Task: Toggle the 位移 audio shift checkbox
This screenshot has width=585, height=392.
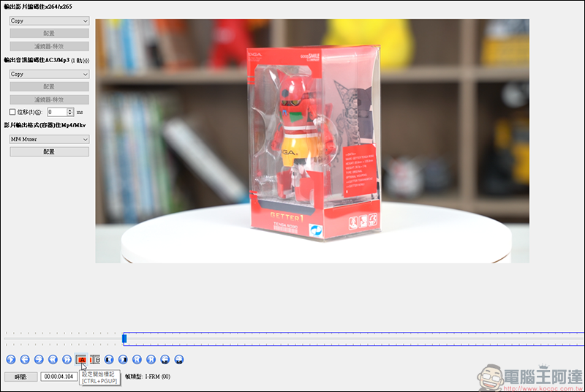Action: (x=12, y=112)
